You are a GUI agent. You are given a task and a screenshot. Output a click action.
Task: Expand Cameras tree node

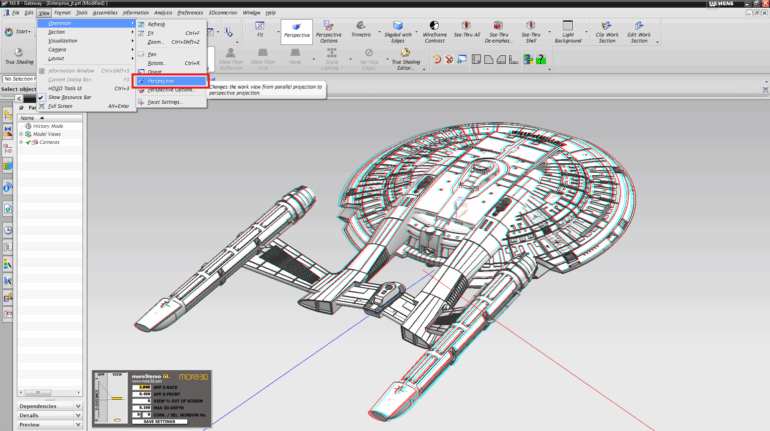[21, 142]
